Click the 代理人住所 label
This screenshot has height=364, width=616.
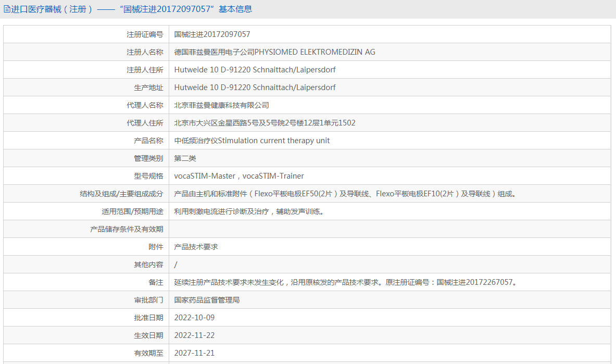pos(145,123)
